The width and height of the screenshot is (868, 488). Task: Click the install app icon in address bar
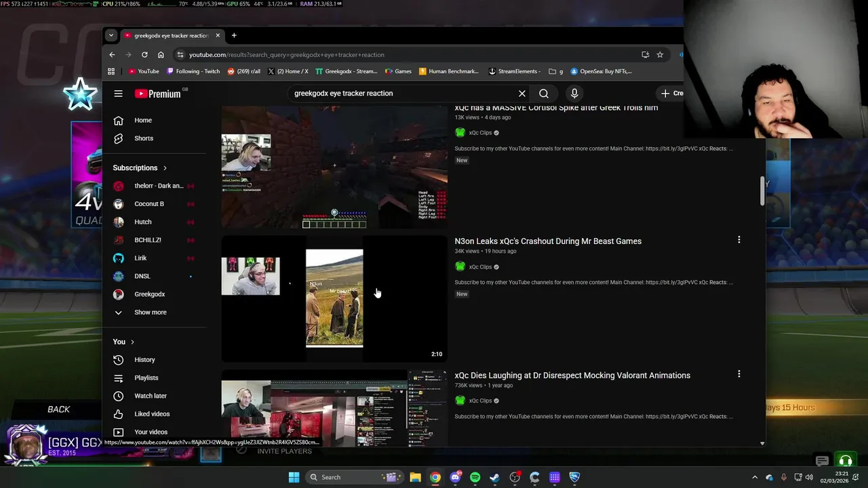(645, 55)
